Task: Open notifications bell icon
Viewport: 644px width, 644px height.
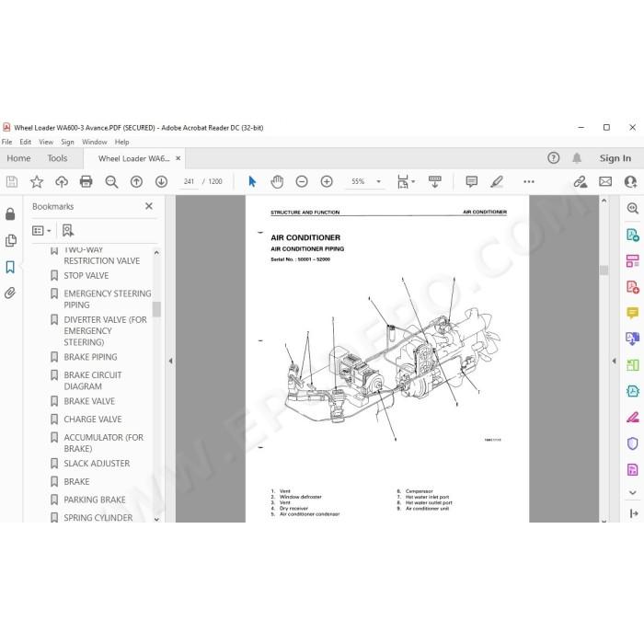Action: click(577, 157)
